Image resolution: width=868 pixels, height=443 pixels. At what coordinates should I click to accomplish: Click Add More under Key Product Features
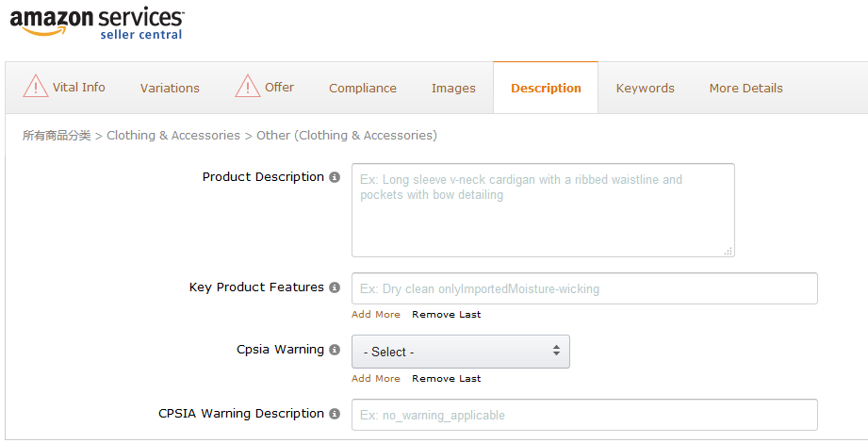click(375, 315)
